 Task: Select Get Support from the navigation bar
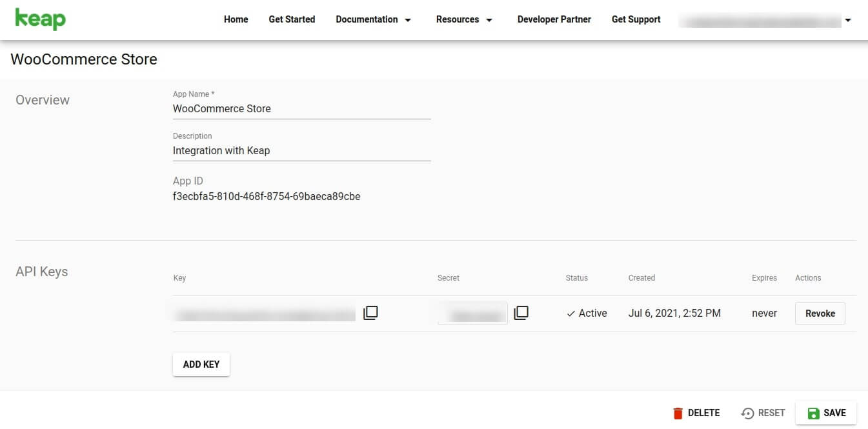[x=636, y=19]
